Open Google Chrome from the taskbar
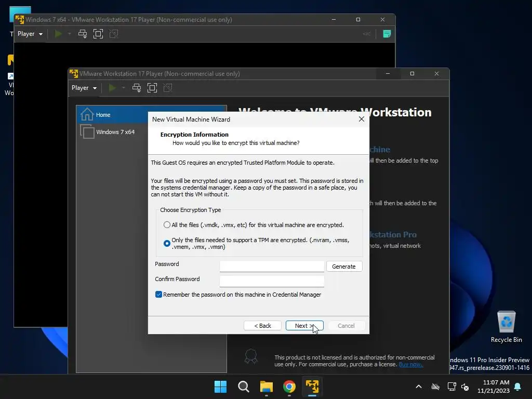Viewport: 532px width, 399px height. click(289, 387)
